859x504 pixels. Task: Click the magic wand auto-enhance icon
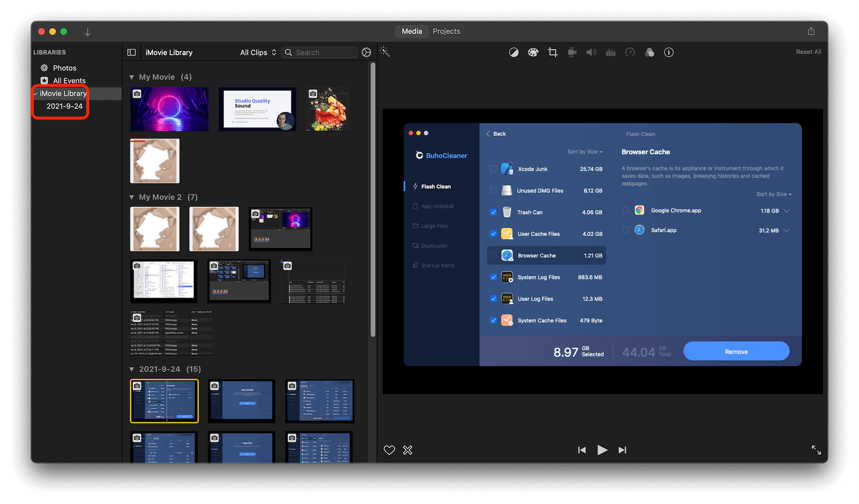385,52
